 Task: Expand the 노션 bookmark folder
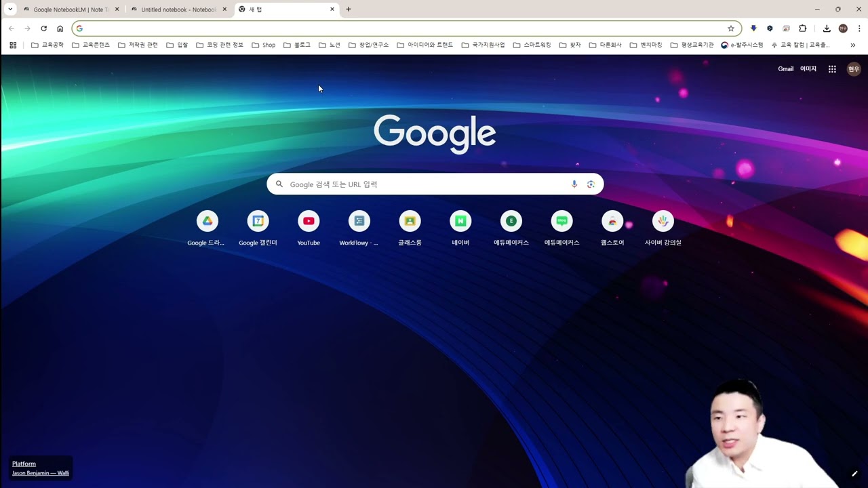click(330, 45)
